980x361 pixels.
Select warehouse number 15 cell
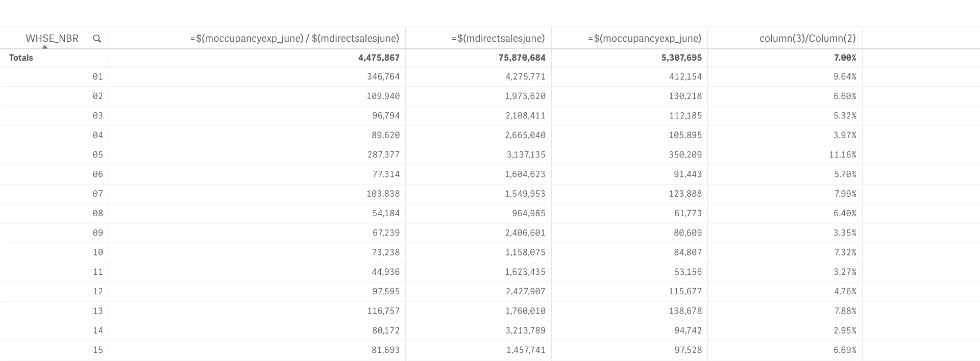(97, 350)
